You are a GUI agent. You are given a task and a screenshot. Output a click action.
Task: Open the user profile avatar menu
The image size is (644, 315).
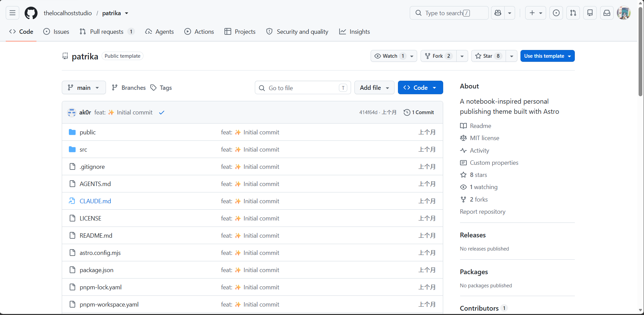[x=624, y=13]
